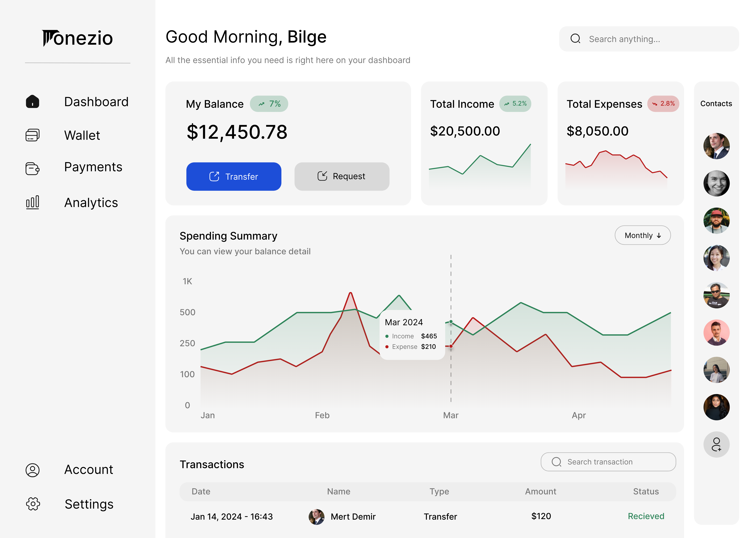Select the Dashboard home icon

click(32, 102)
